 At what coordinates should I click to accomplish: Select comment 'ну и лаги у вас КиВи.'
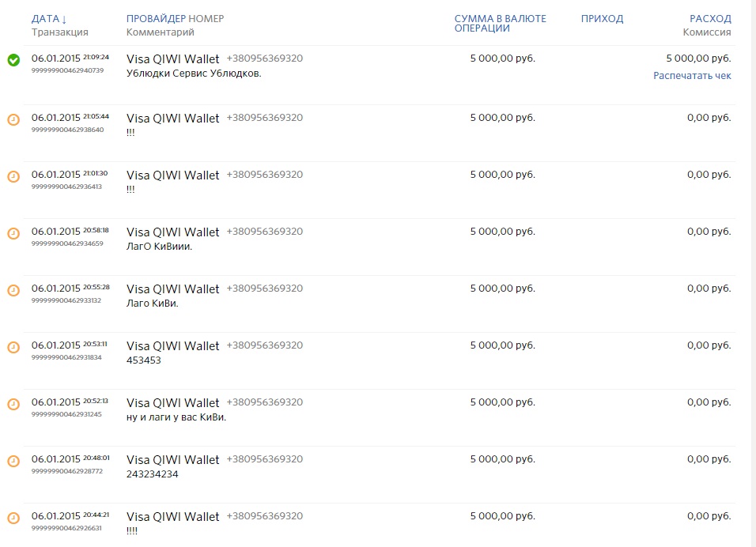click(176, 417)
